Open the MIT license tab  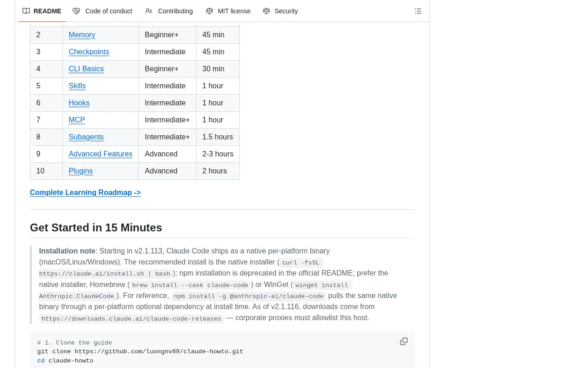pos(228,11)
